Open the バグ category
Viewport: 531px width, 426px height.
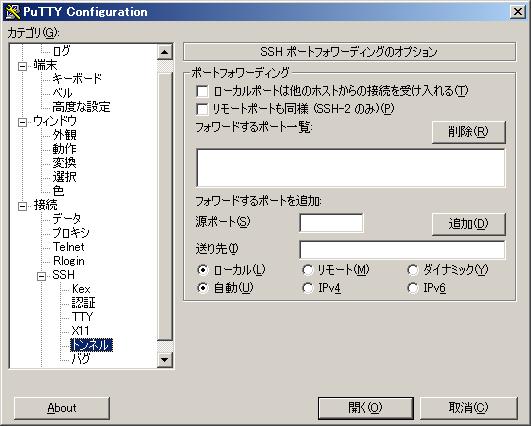[x=81, y=358]
